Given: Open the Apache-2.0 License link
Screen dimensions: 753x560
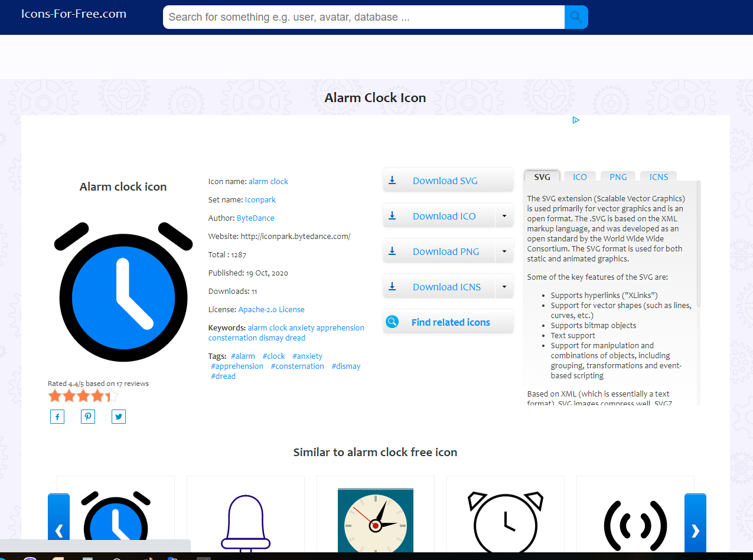Looking at the screenshot, I should click(x=272, y=309).
